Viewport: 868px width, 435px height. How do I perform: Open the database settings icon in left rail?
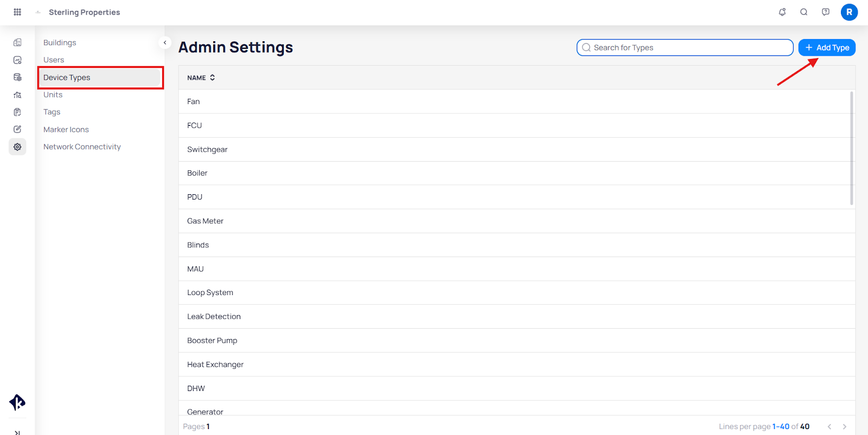tap(17, 78)
